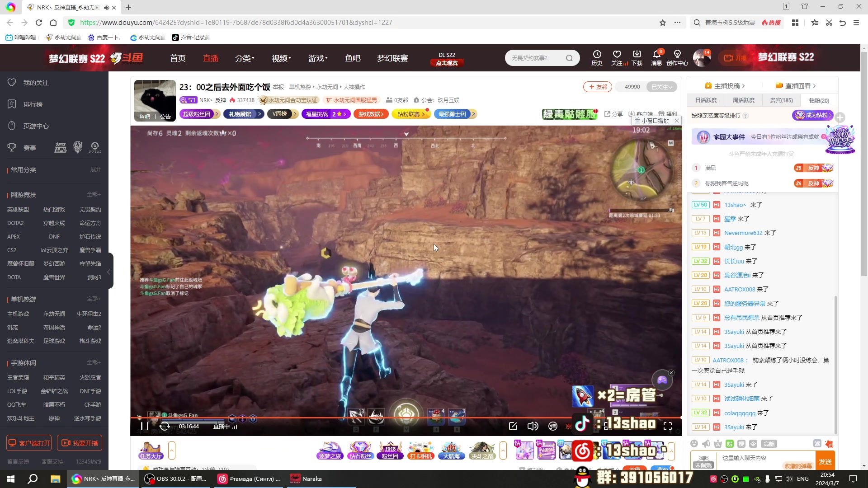The image size is (868, 488).
Task: Open 主播投稿 link
Action: click(725, 86)
